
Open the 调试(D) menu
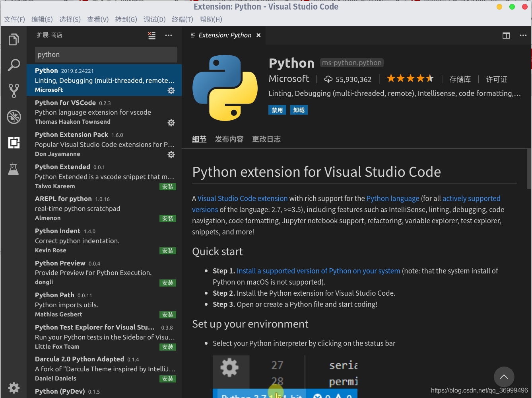coord(155,20)
